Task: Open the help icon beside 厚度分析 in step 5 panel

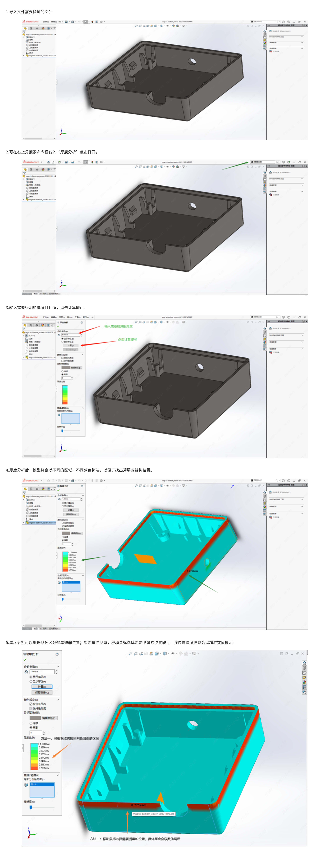Action: [57, 654]
